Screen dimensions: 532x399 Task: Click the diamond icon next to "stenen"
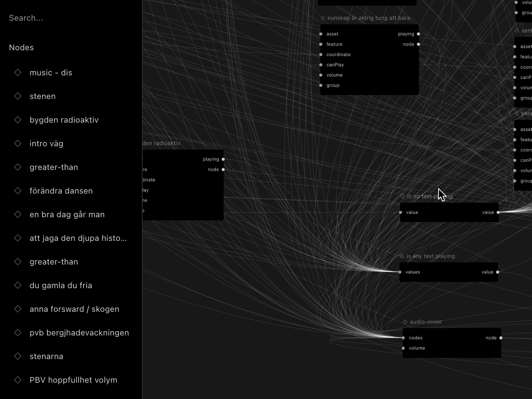click(x=18, y=96)
